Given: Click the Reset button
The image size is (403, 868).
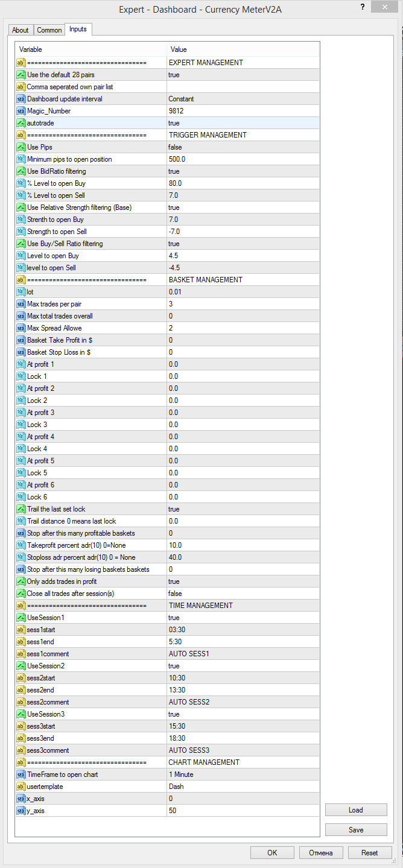Looking at the screenshot, I should pyautogui.click(x=370, y=852).
